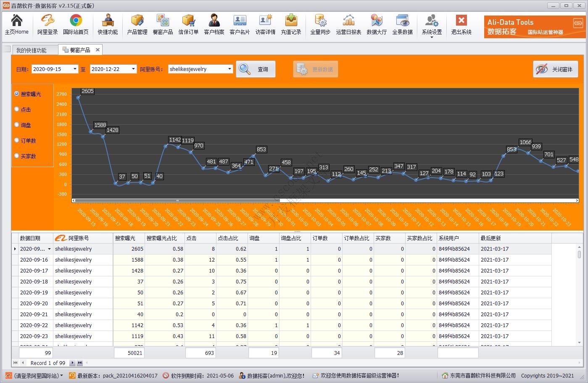Click the 853 data label near 2020-09-29

click(x=261, y=150)
